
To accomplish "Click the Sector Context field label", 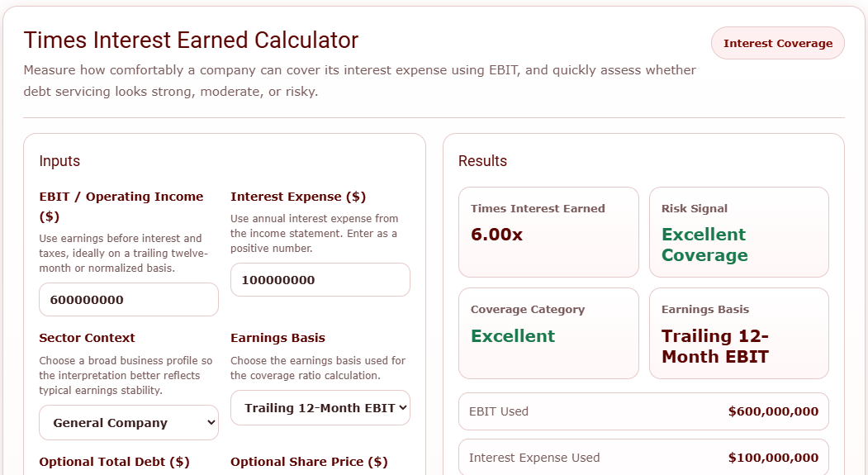I will click(87, 338).
